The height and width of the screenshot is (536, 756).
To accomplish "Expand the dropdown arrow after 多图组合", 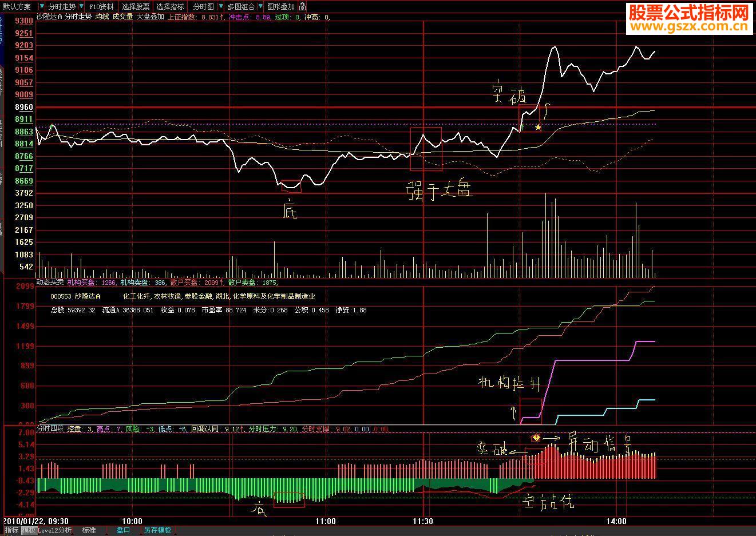I will [x=261, y=7].
